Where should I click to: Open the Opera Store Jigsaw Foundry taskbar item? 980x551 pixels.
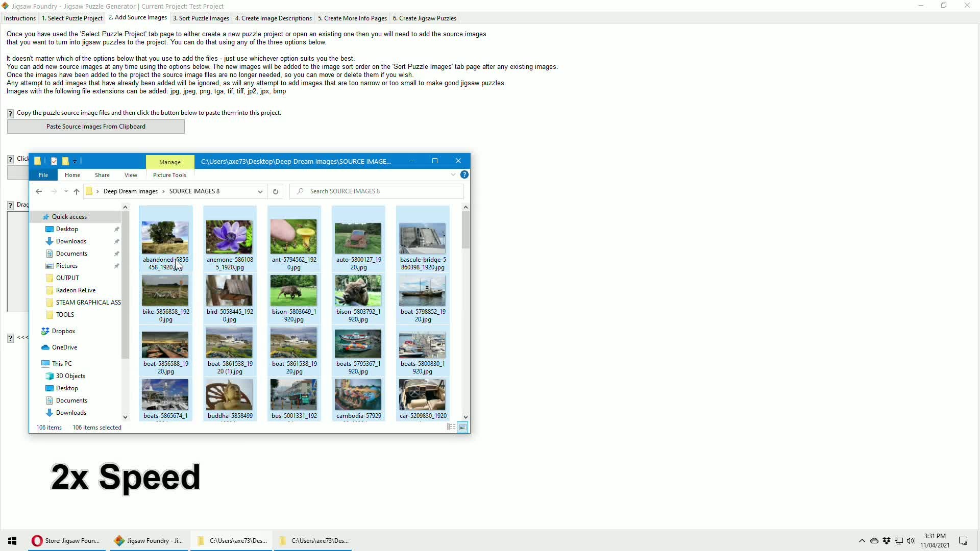tap(66, 541)
